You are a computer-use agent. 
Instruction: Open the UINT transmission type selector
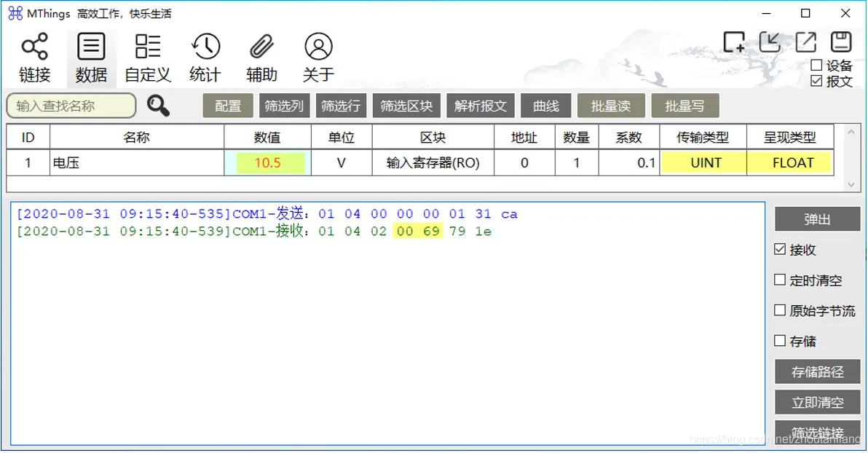pyautogui.click(x=703, y=162)
